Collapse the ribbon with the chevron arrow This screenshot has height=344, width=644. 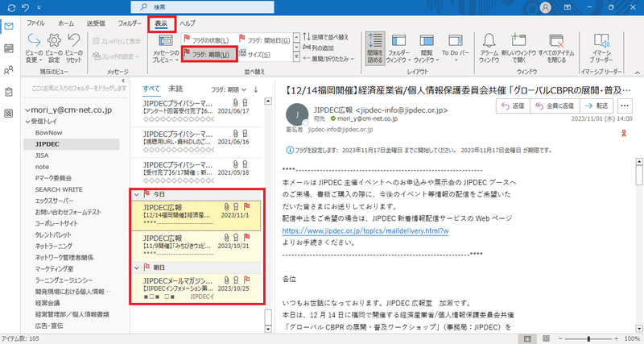pyautogui.click(x=637, y=73)
